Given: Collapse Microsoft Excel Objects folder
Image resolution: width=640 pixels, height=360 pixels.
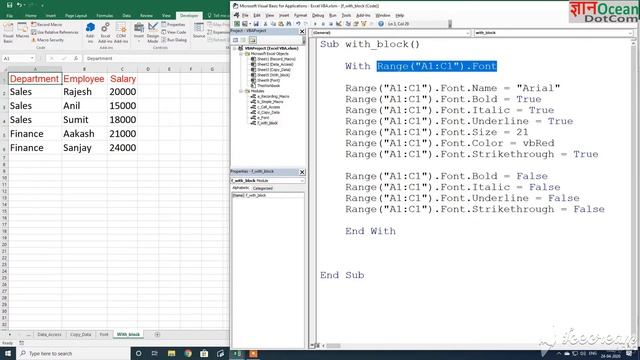Looking at the screenshot, I should click(x=241, y=53).
